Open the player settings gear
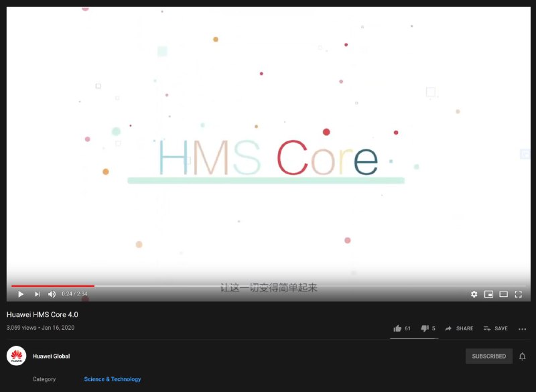The image size is (536, 392). (x=474, y=294)
